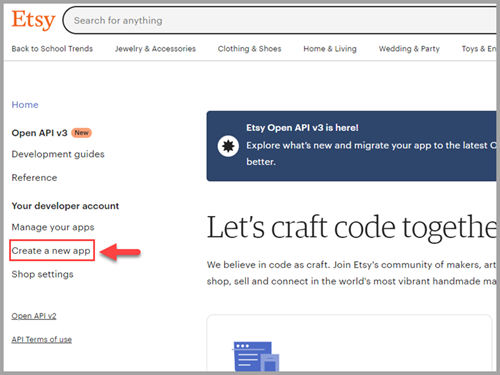Click the New badge next to Open API v3
The width and height of the screenshot is (500, 375).
pos(81,133)
